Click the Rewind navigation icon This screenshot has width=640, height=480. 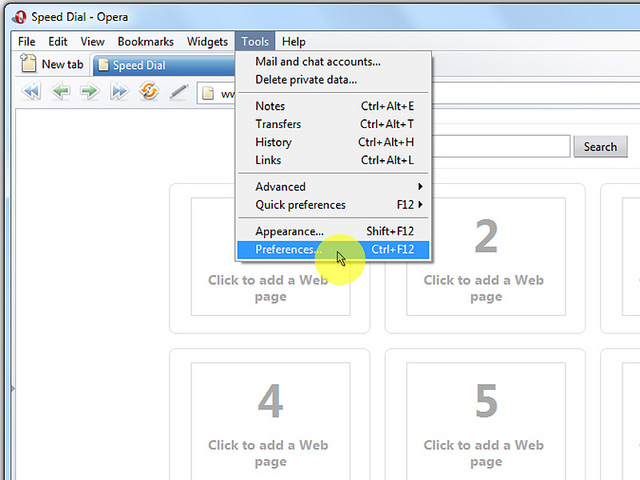pos(31,92)
